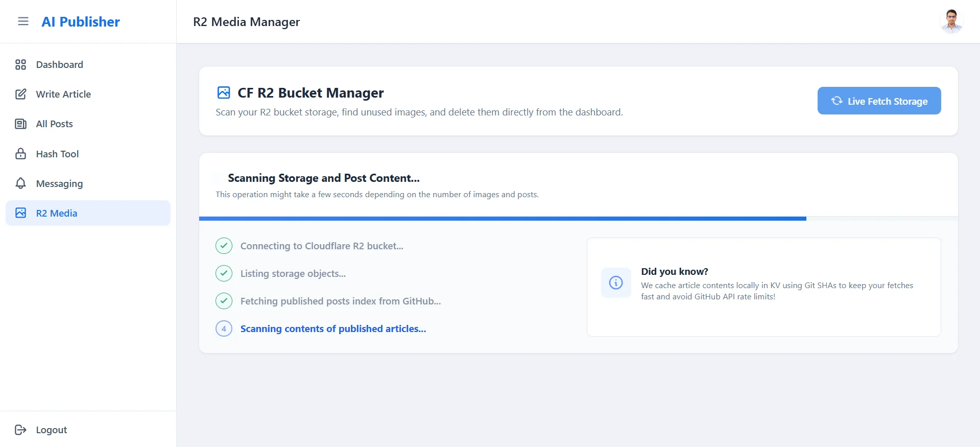The image size is (980, 447).
Task: Click the All Posts newspaper icon
Action: coord(20,124)
